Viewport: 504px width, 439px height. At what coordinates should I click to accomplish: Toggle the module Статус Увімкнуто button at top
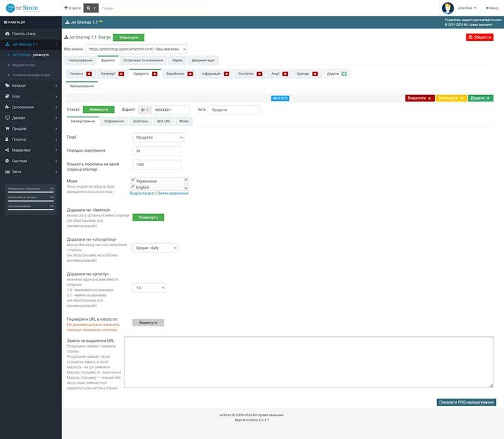(129, 38)
